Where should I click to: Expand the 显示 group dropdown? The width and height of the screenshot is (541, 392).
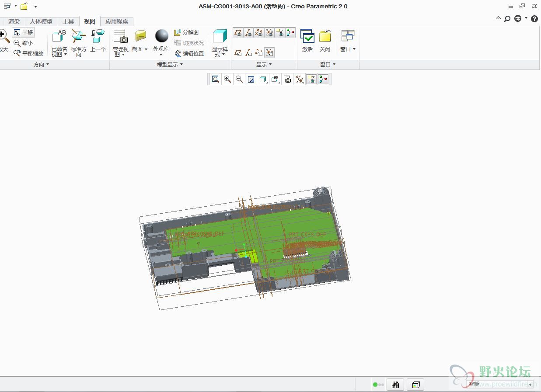coord(264,65)
